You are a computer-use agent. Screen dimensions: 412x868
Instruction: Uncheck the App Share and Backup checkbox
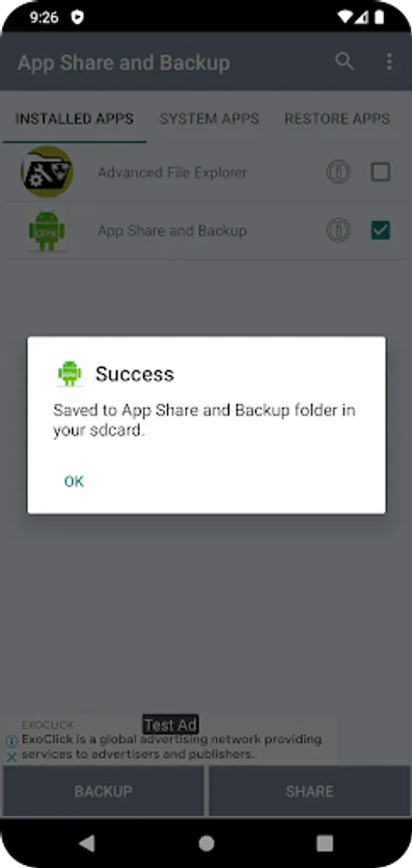380,230
